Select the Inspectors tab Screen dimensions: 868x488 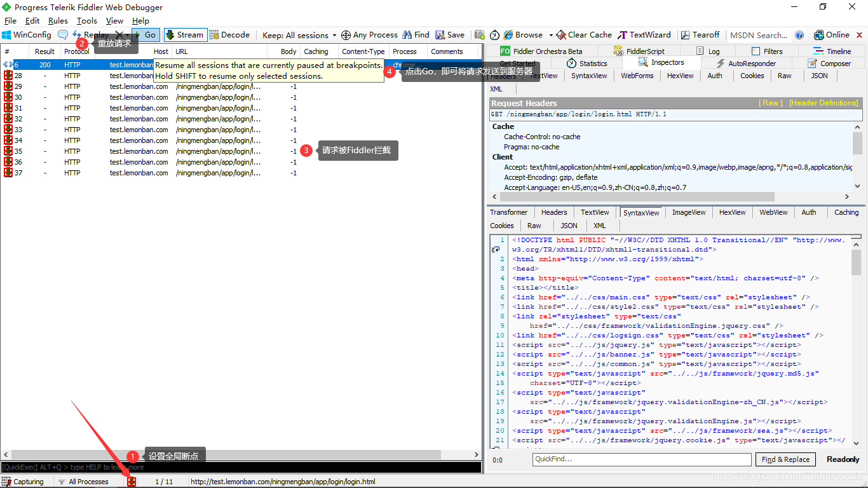[661, 63]
